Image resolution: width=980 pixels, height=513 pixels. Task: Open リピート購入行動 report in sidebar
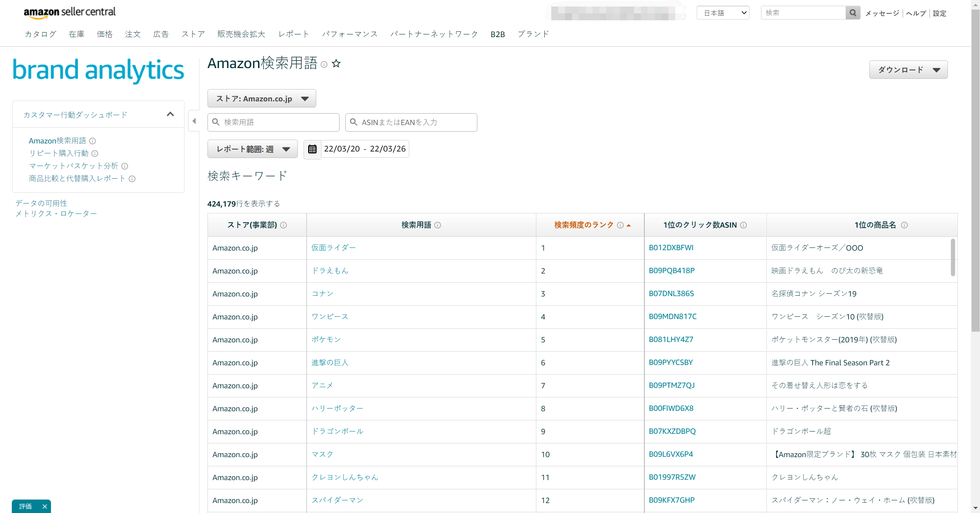[59, 153]
